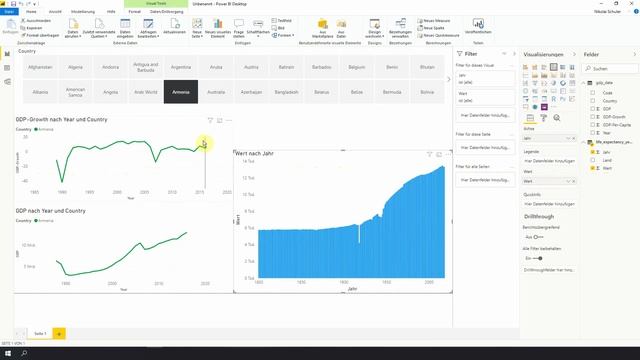Screen dimensions: 640x360
Task: Insert Bild image from ribbon
Action: tap(278, 28)
